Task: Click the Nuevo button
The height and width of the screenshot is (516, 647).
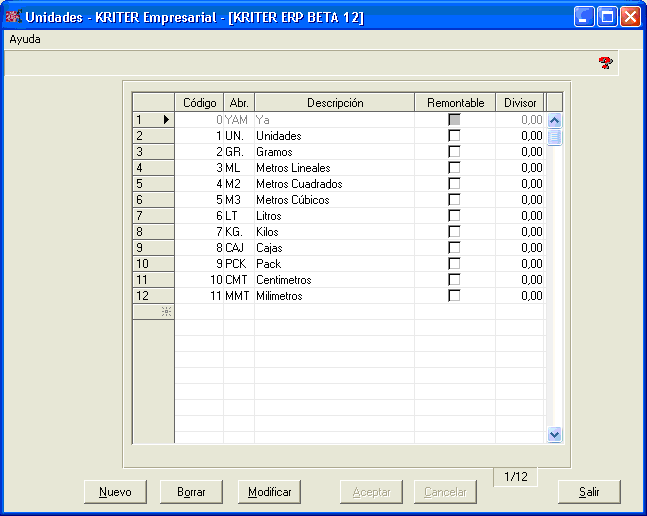Action: click(115, 492)
